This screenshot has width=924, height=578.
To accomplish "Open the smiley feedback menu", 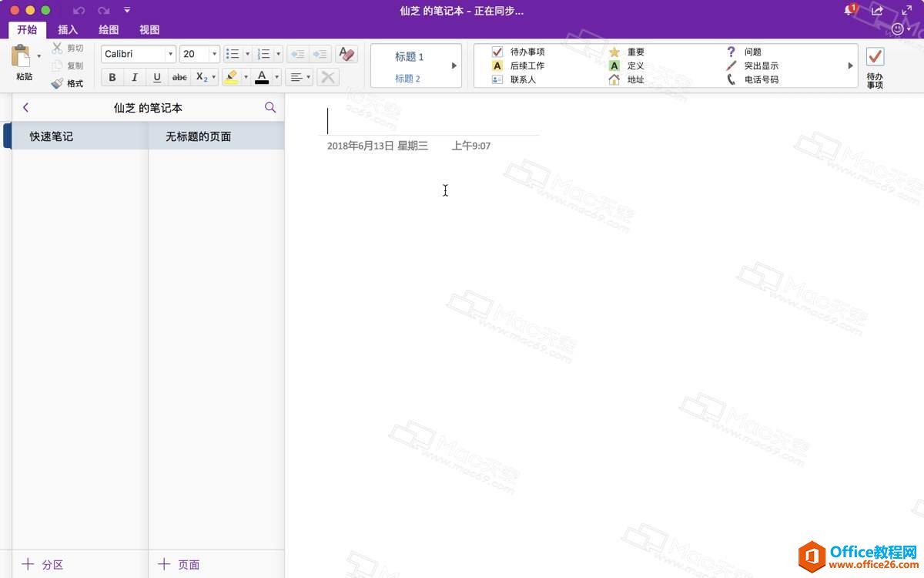I will 900,29.
